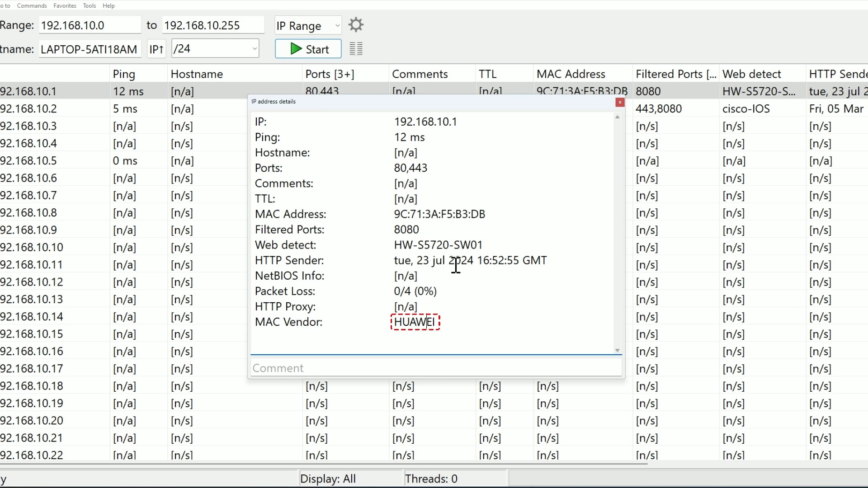Click the Web detect column header

(752, 74)
